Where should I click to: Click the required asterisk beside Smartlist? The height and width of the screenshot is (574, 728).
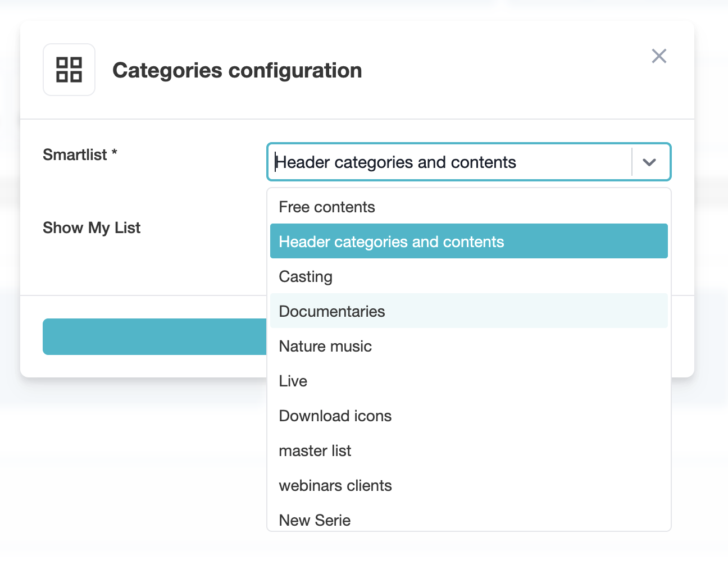115,152
